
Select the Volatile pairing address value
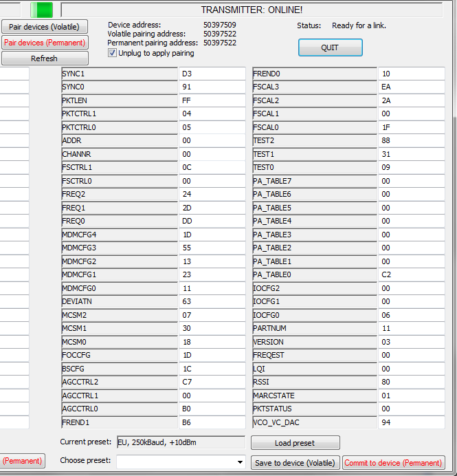click(x=220, y=34)
